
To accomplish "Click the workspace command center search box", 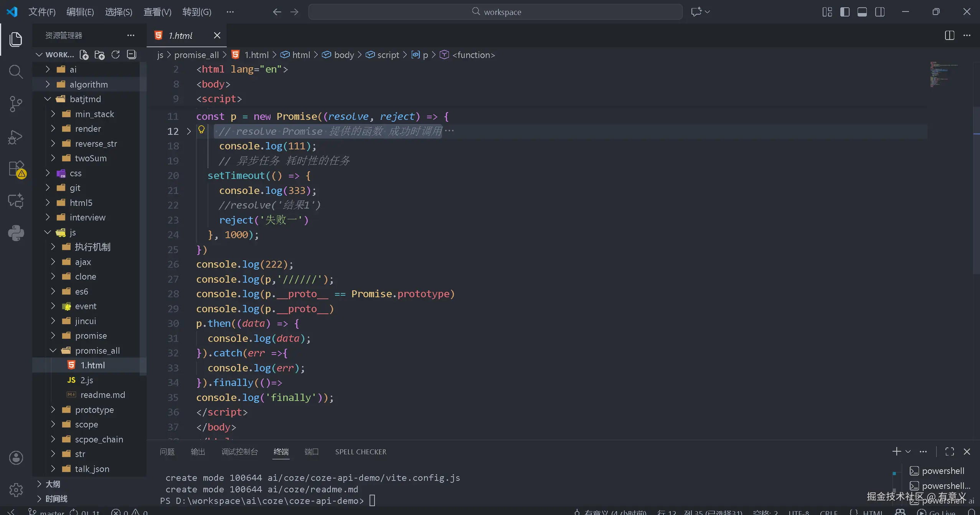I will point(495,12).
